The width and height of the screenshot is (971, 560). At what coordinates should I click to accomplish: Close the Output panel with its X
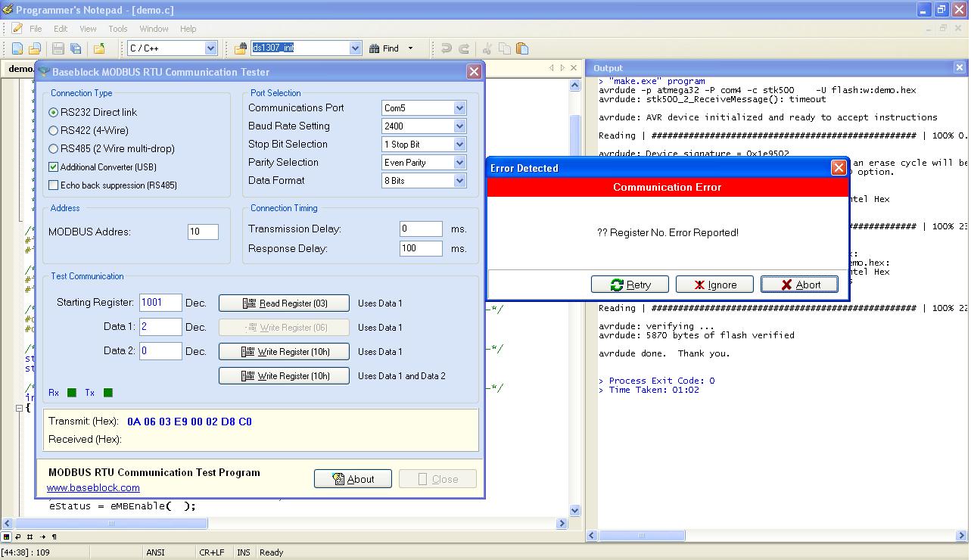960,67
